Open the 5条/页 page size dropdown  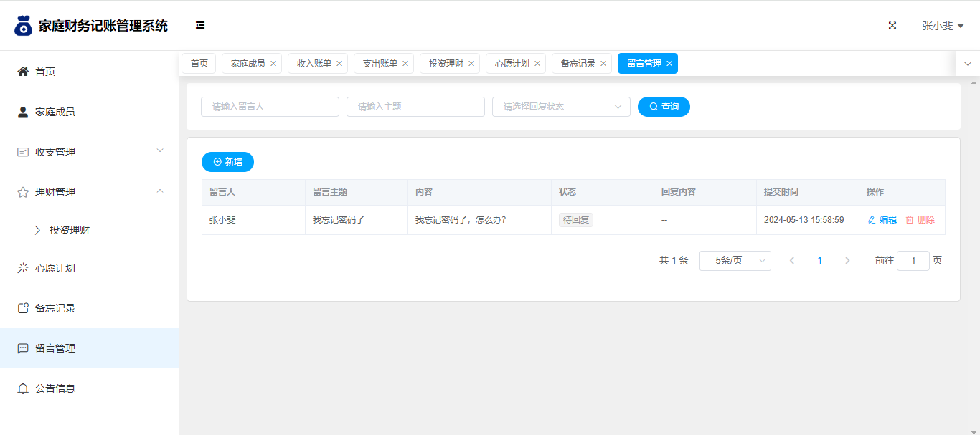[735, 261]
